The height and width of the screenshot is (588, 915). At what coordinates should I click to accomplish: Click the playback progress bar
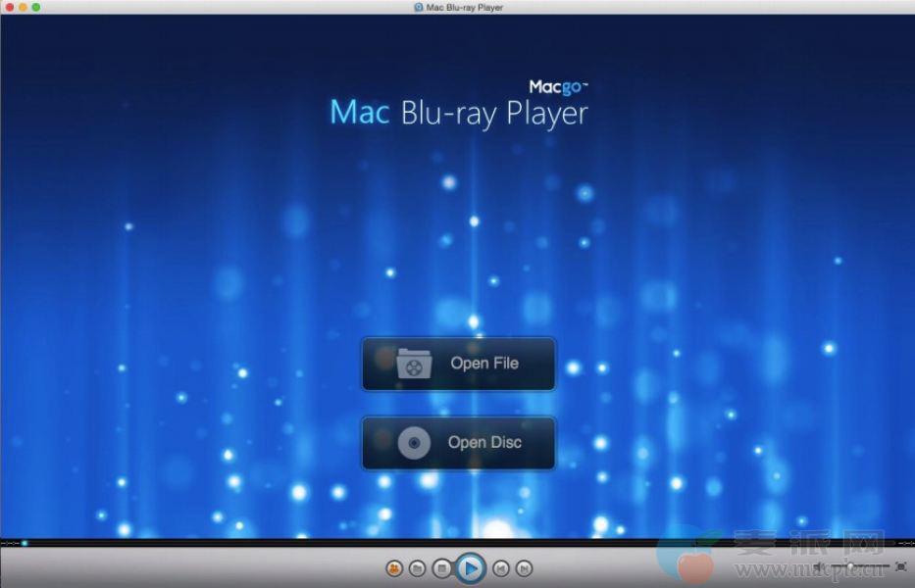tap(457, 543)
